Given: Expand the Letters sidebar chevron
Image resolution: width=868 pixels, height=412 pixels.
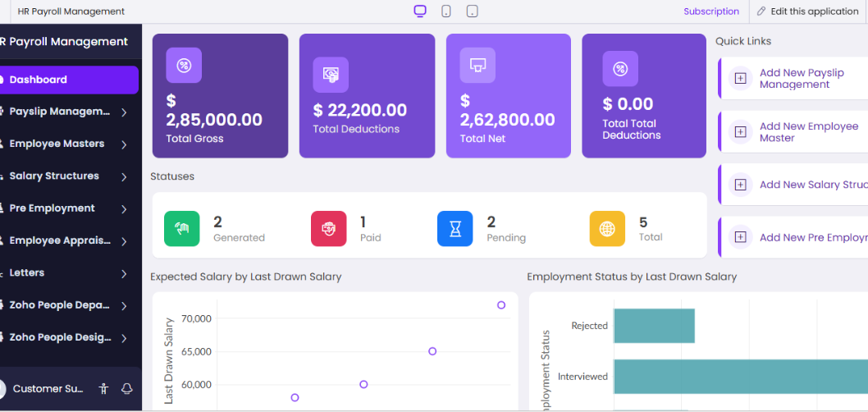Looking at the screenshot, I should tap(124, 273).
